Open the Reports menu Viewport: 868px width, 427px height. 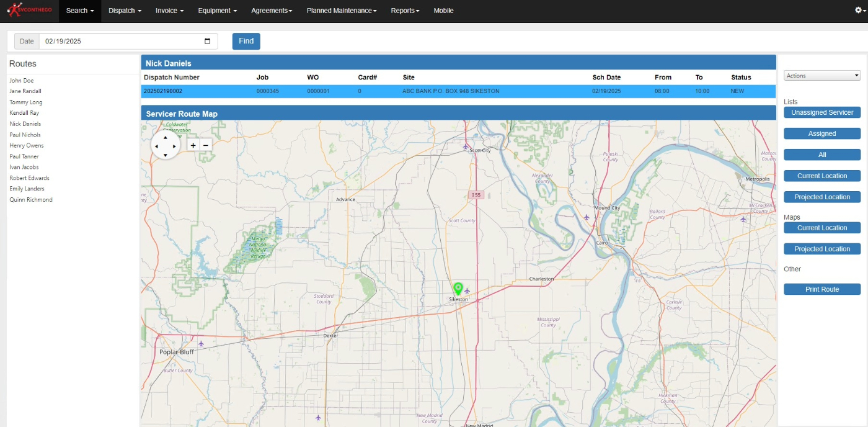click(405, 11)
